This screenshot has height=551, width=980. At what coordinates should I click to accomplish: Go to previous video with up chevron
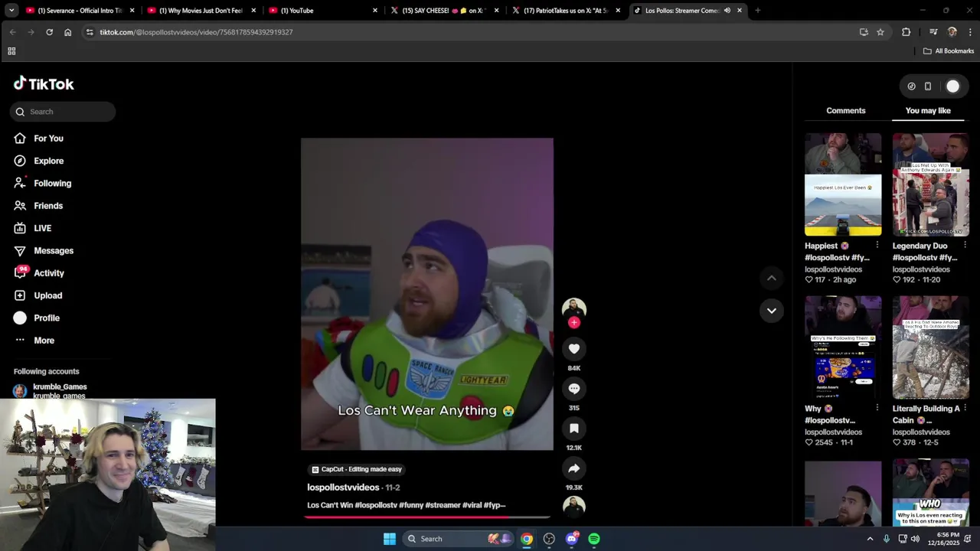tap(771, 278)
